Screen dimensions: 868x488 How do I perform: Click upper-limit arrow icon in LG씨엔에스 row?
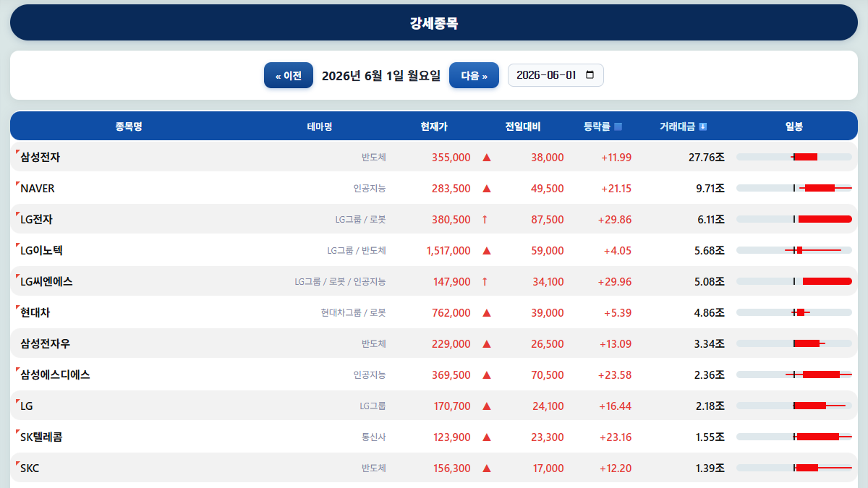point(485,281)
